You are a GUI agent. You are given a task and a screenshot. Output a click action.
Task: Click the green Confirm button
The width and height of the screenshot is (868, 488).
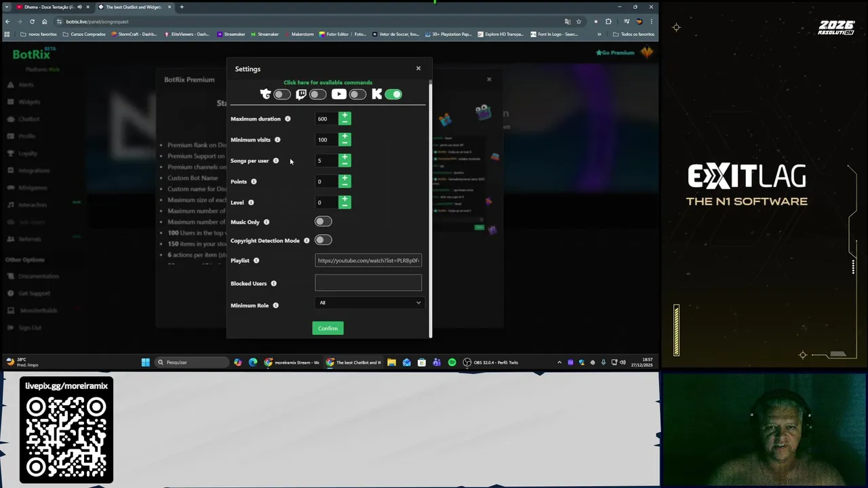(x=328, y=329)
